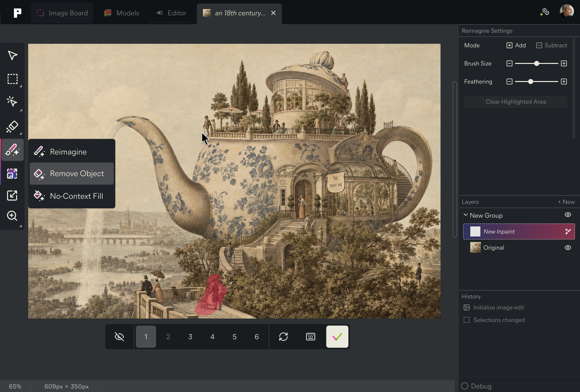Close the 'an 18th century...' tab

(273, 13)
